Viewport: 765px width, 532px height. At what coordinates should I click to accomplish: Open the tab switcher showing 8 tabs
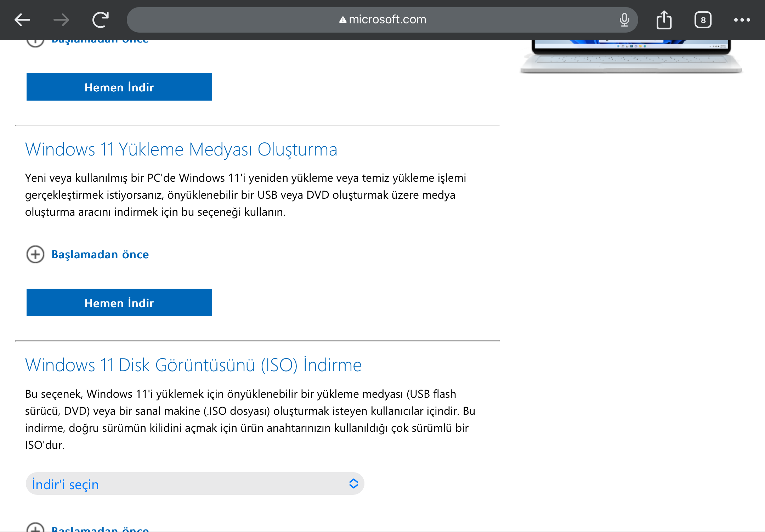pos(703,20)
